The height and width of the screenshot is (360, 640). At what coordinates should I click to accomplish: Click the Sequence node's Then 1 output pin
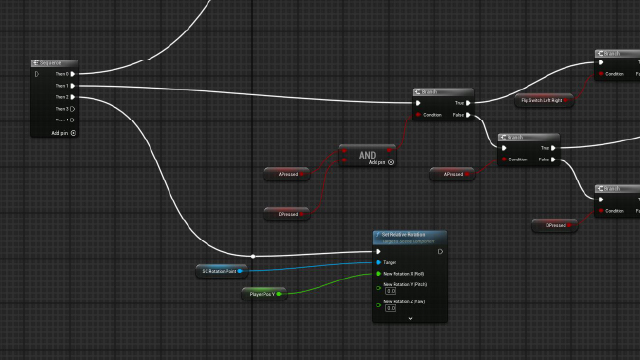point(73,86)
